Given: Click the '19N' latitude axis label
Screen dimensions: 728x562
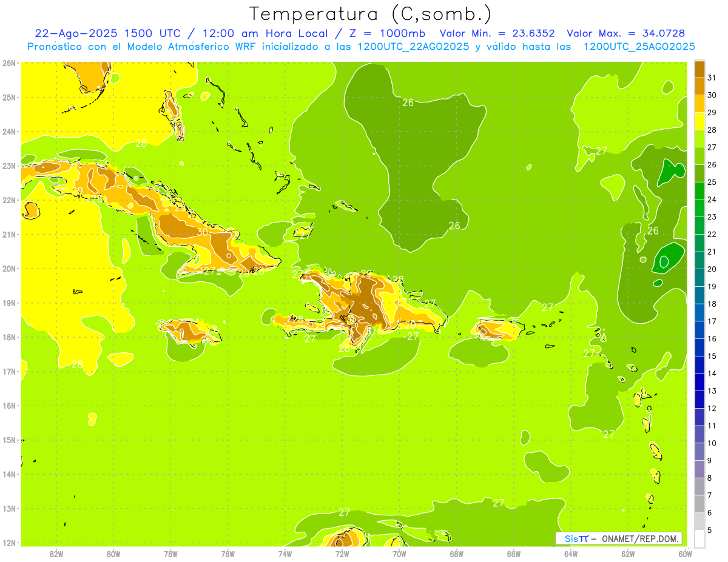Looking at the screenshot, I should 8,303.
